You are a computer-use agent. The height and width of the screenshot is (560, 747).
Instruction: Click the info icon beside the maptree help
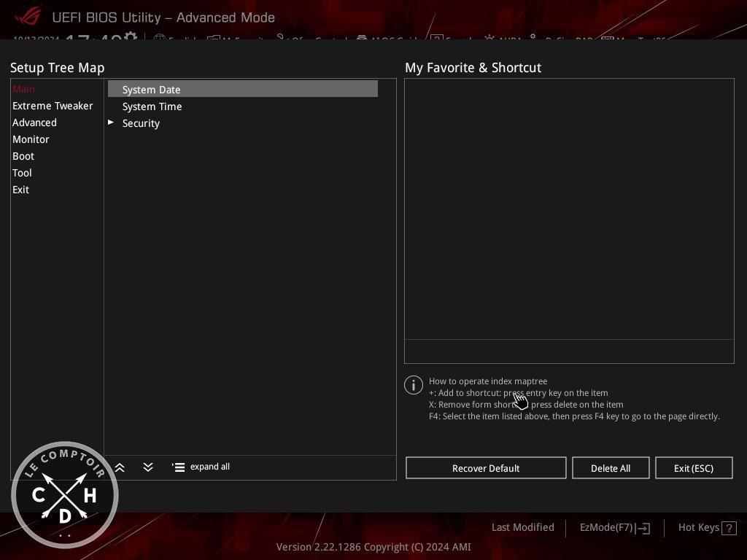pos(414,385)
